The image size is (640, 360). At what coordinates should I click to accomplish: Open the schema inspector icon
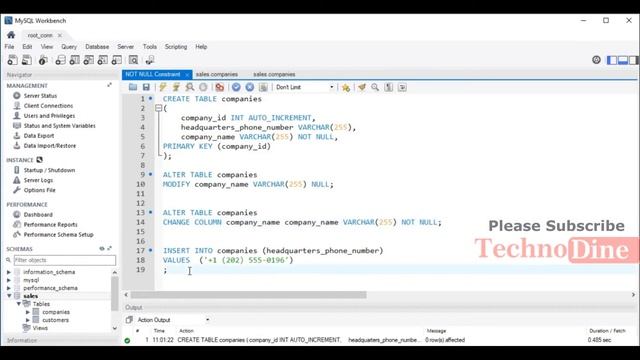43,60
